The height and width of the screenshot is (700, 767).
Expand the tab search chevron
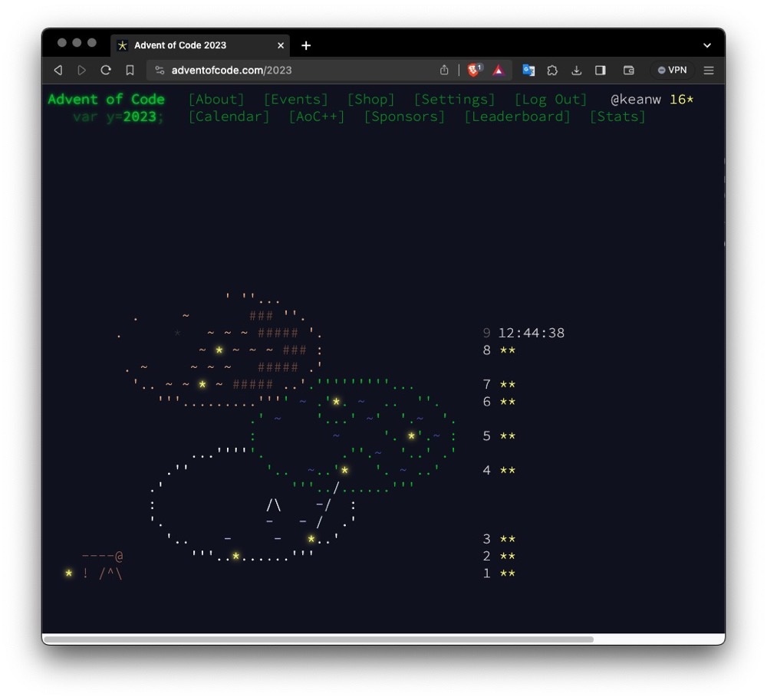[707, 45]
